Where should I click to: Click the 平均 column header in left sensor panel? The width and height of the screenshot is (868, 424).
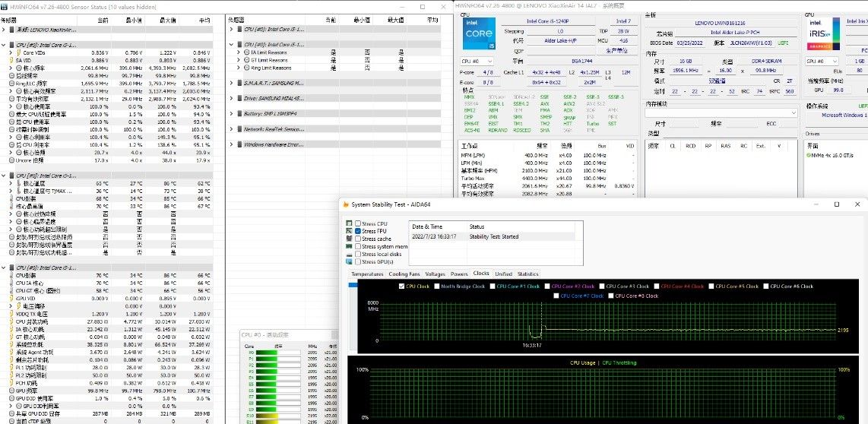(x=204, y=21)
